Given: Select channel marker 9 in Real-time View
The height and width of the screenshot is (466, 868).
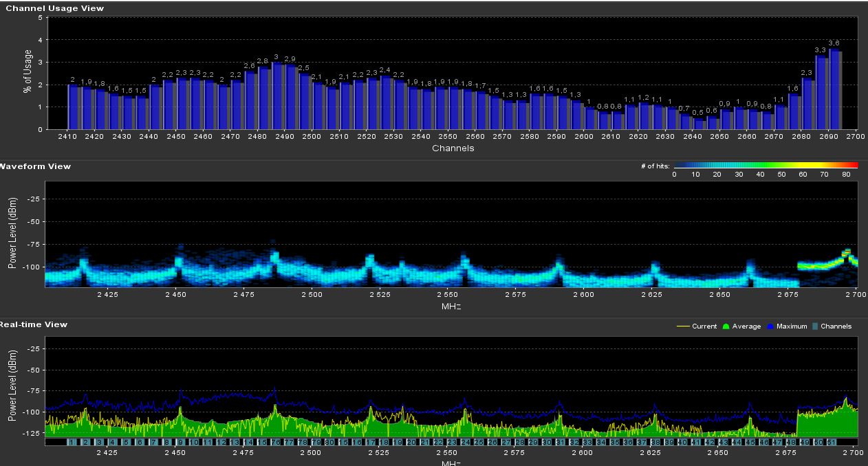Looking at the screenshot, I should point(181,442).
